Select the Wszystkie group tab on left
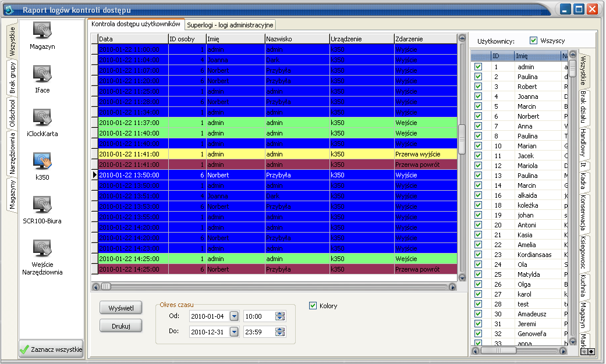The width and height of the screenshot is (606, 364). pyautogui.click(x=12, y=41)
